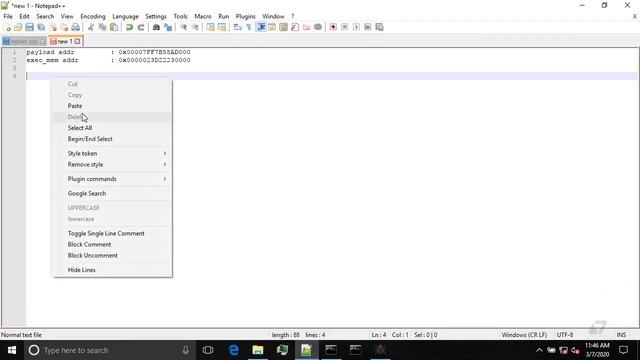640x360 pixels.
Task: Toggle synchronized vertical scrolling icon
Action: point(210,27)
